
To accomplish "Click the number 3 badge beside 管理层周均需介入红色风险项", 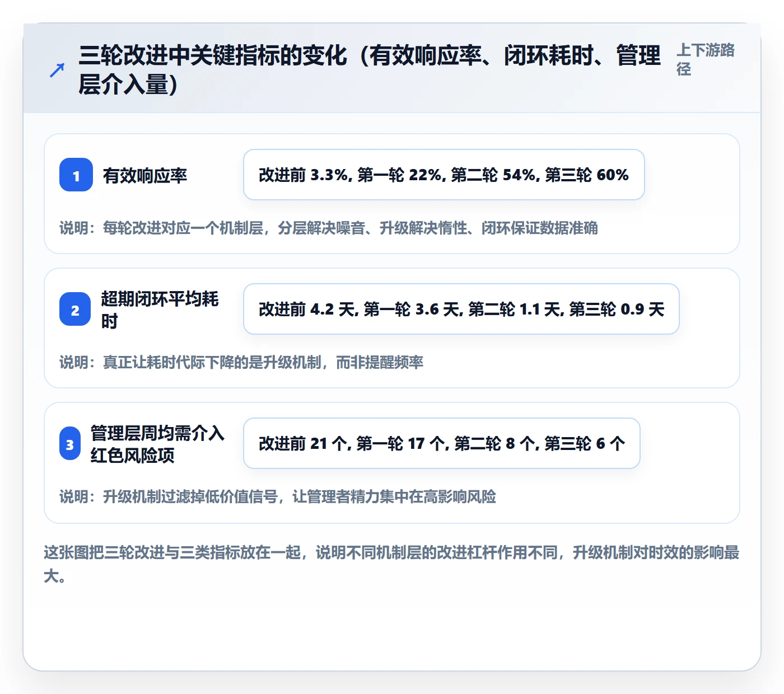I will tap(70, 443).
